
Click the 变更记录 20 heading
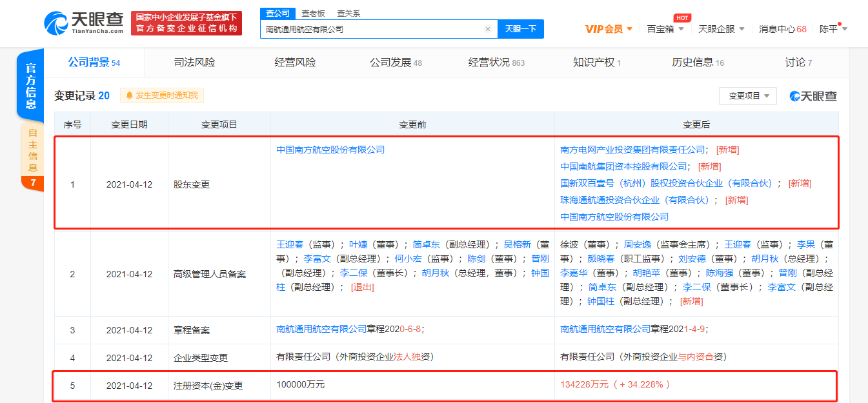coord(82,95)
